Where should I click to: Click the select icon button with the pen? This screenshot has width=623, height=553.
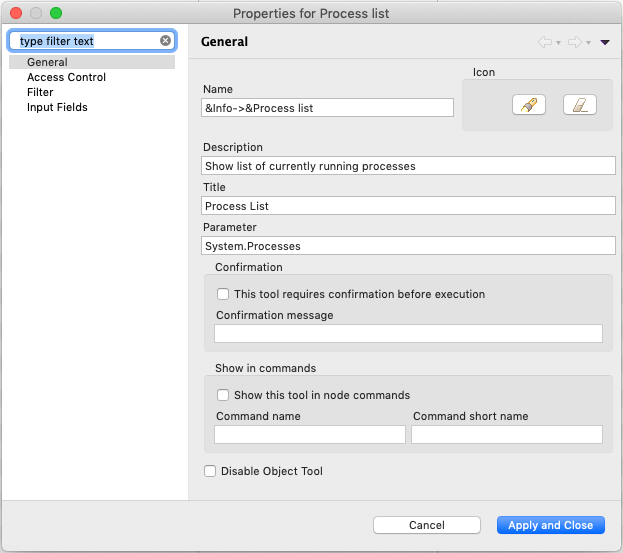pyautogui.click(x=528, y=105)
